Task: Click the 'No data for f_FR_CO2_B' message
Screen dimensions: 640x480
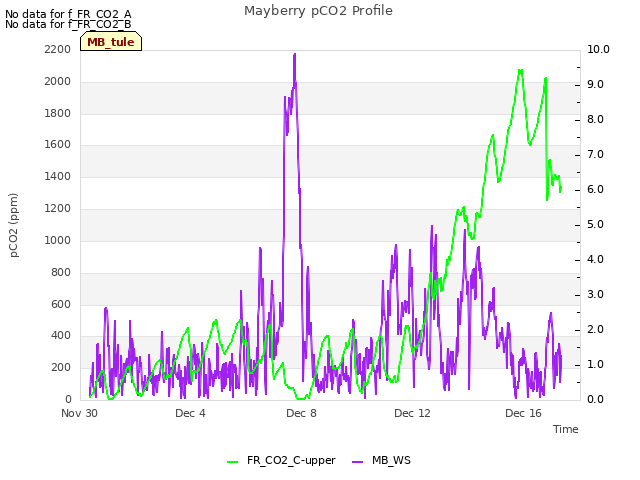Action: (68, 24)
